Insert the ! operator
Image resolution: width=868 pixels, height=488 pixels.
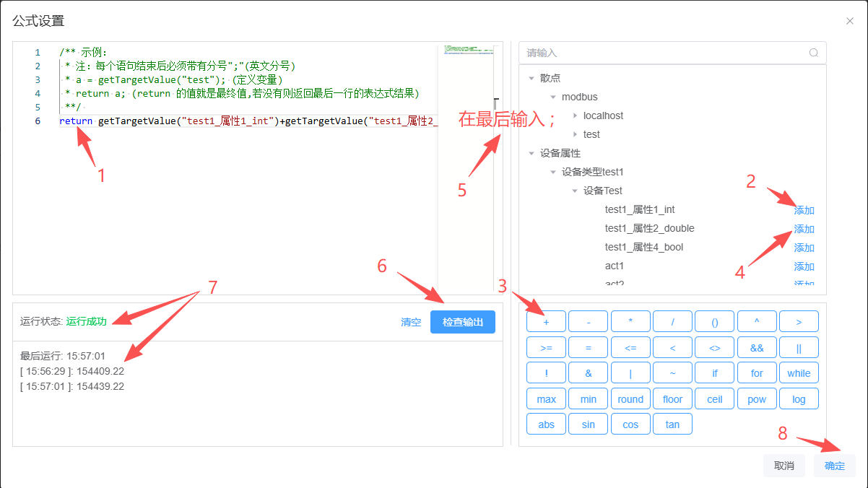pos(546,373)
